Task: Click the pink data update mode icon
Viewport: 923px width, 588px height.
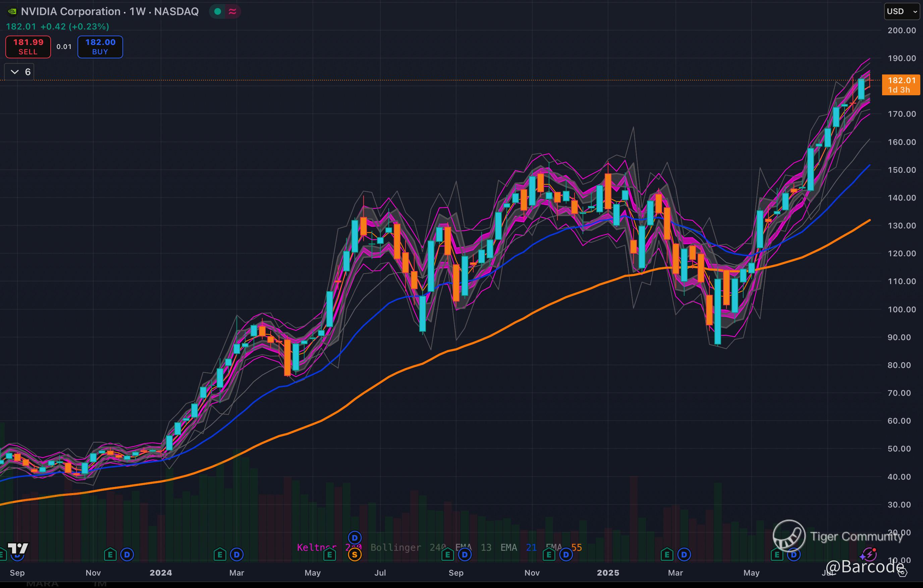Action: [232, 11]
